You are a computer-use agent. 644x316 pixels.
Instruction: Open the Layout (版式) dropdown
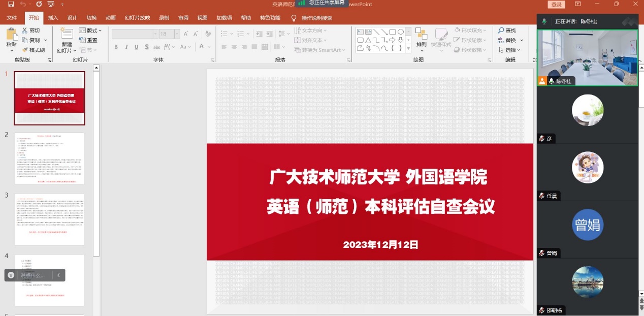pyautogui.click(x=91, y=30)
